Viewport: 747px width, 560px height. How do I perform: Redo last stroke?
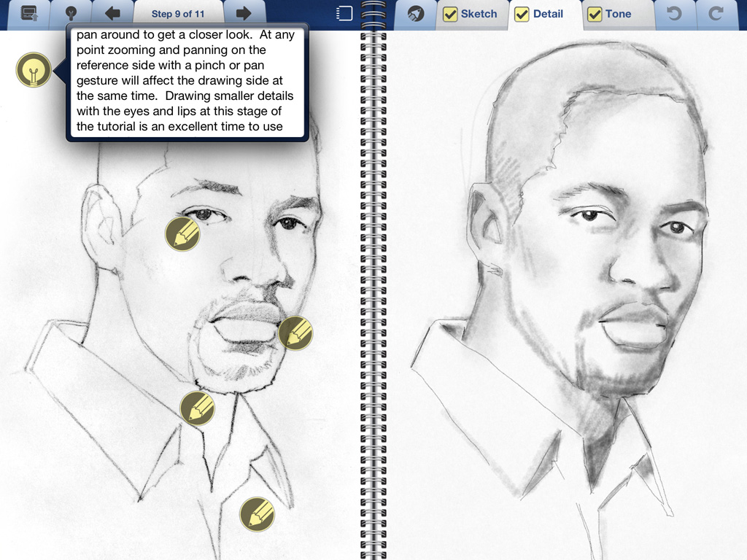pos(716,13)
